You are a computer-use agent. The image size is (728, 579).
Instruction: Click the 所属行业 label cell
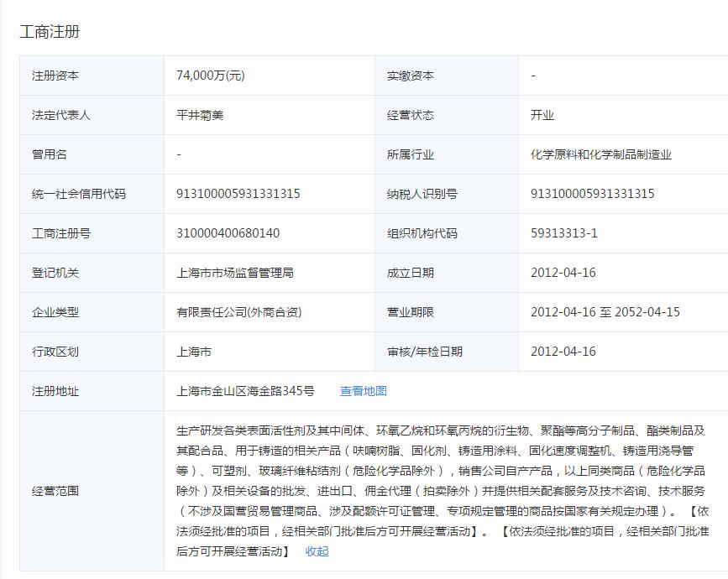(447, 154)
